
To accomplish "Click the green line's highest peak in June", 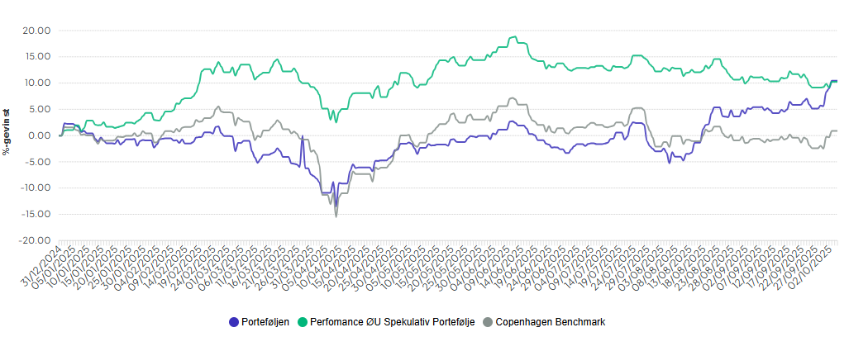I will [515, 37].
